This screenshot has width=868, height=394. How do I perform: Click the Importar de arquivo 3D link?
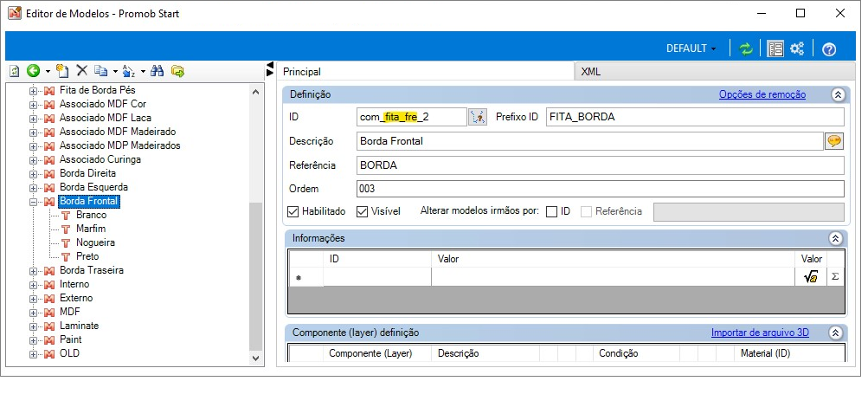click(x=760, y=333)
